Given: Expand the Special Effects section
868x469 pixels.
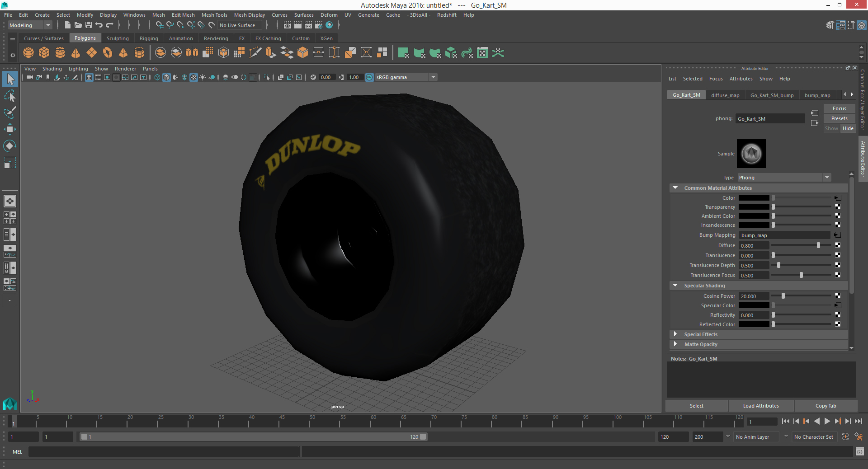Looking at the screenshot, I should pos(675,334).
